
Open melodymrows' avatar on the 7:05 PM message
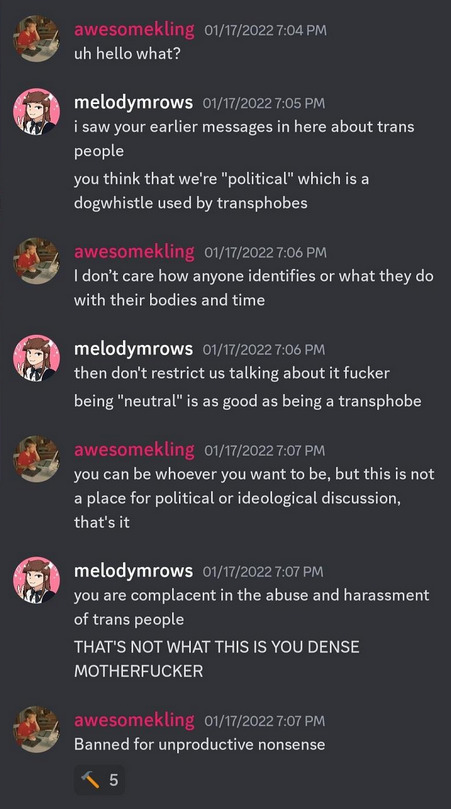pos(36,111)
